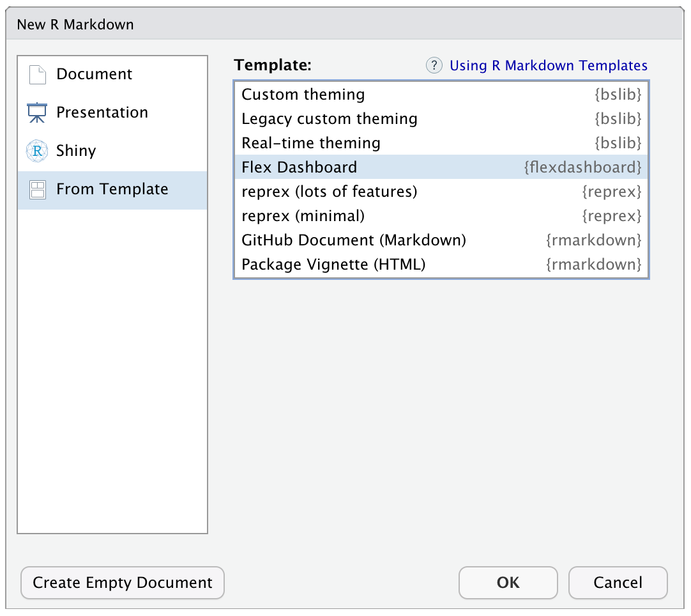Select Custom theming template

pos(441,95)
